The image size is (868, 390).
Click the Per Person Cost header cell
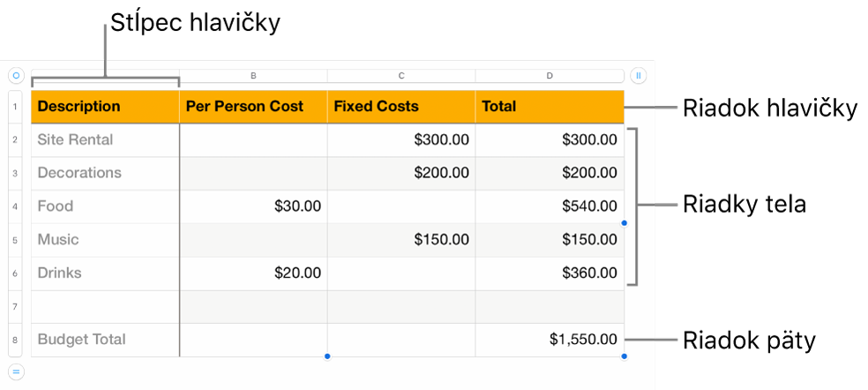[253, 107]
